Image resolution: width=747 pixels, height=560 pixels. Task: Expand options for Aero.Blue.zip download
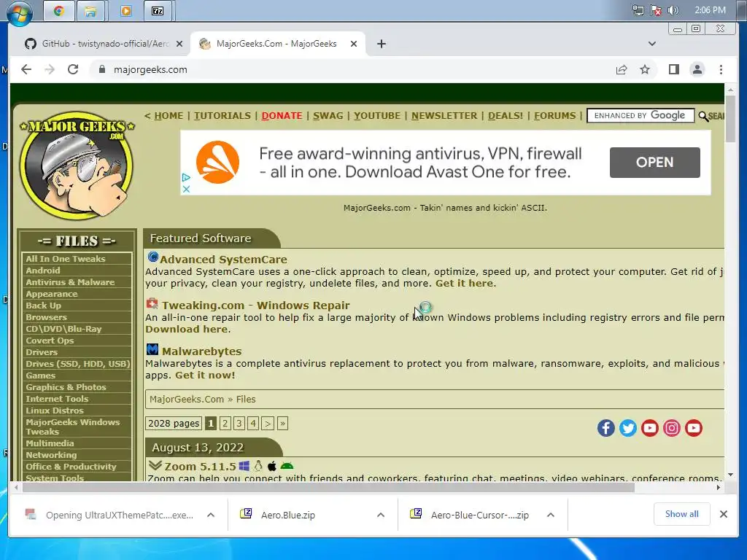click(381, 515)
